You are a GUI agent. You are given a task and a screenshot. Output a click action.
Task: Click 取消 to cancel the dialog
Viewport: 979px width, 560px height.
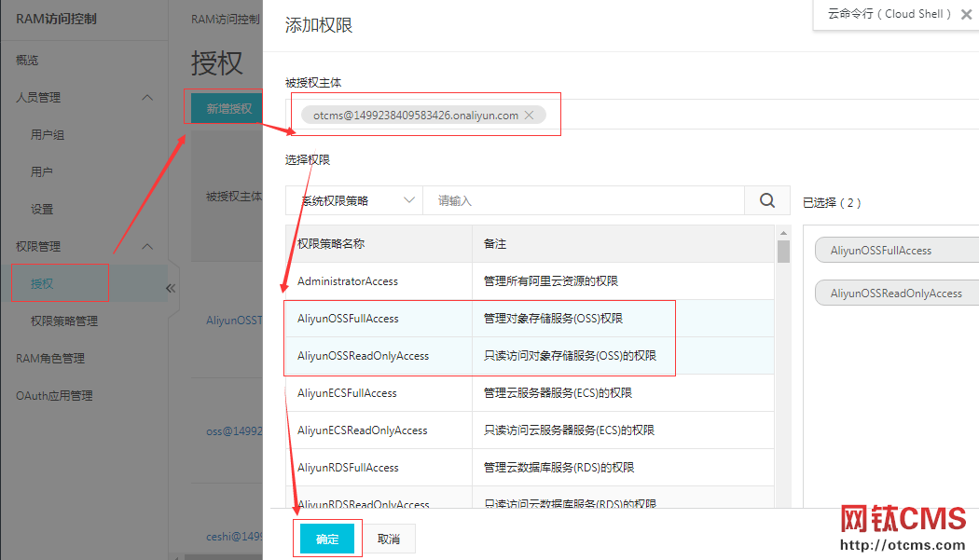tap(389, 538)
